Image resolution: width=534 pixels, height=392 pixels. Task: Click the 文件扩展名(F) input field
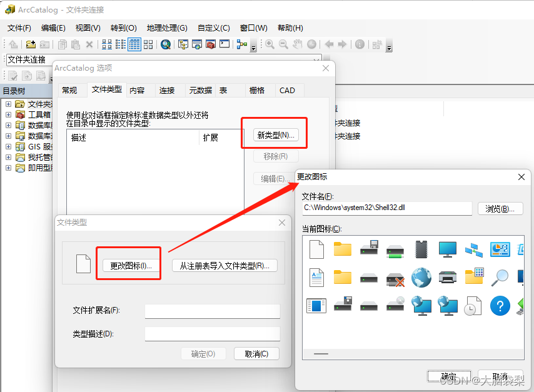[212, 311]
